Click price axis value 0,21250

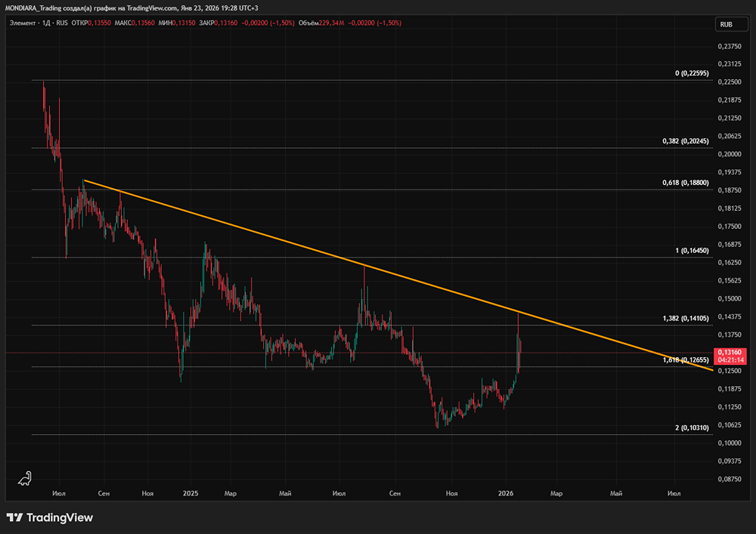tap(730, 118)
